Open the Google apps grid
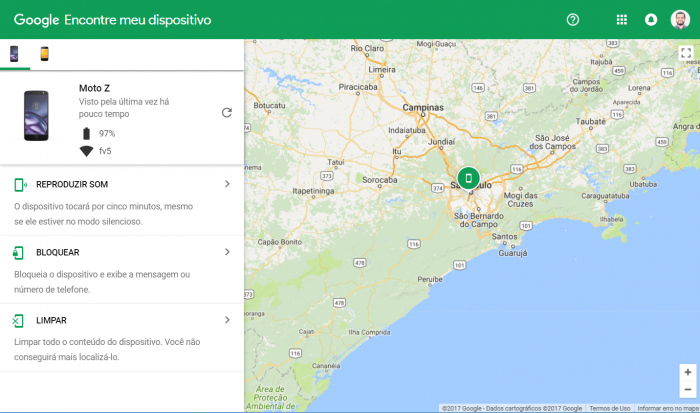The width and height of the screenshot is (700, 413). coord(621,20)
